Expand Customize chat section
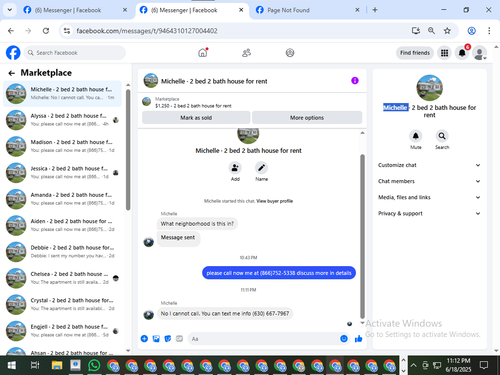Viewport: 500px width, 375px height. click(429, 165)
